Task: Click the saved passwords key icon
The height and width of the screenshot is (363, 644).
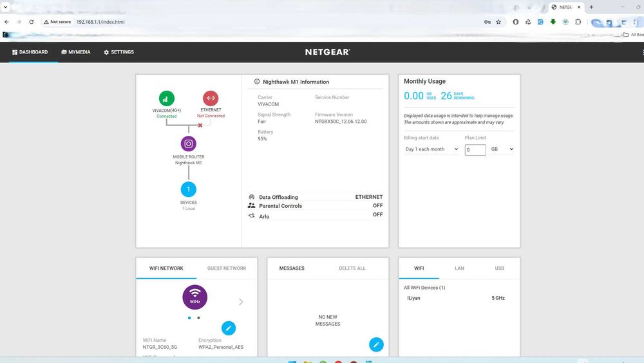Action: [487, 22]
